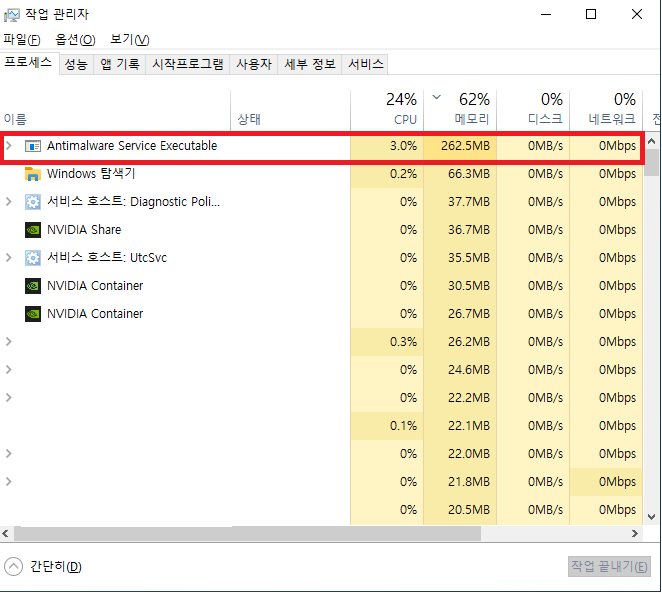
Task: Switch to the 시작프로그램 tab
Action: (x=187, y=64)
